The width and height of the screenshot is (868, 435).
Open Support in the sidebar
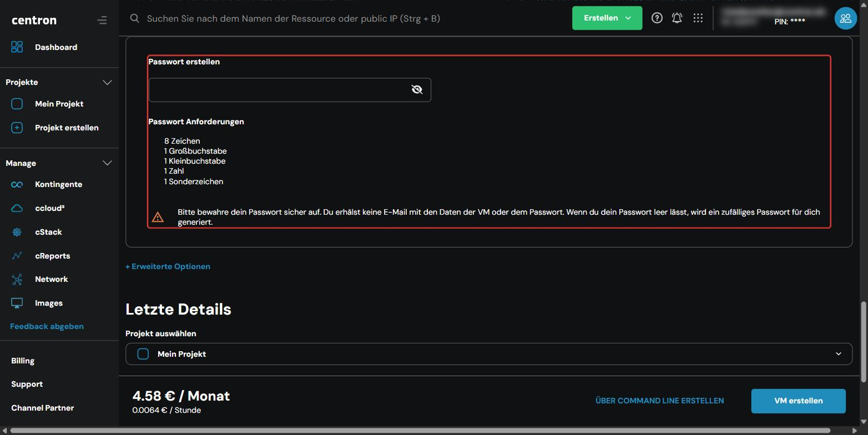click(27, 384)
